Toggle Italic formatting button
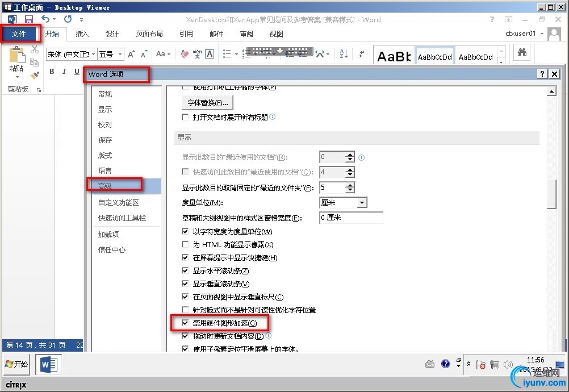The height and width of the screenshot is (392, 569). (x=64, y=72)
